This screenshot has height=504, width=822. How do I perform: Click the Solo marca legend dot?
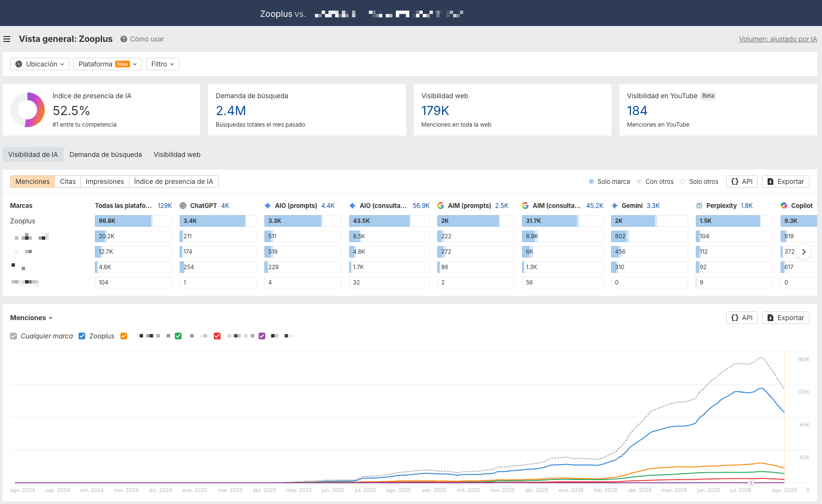[591, 181]
